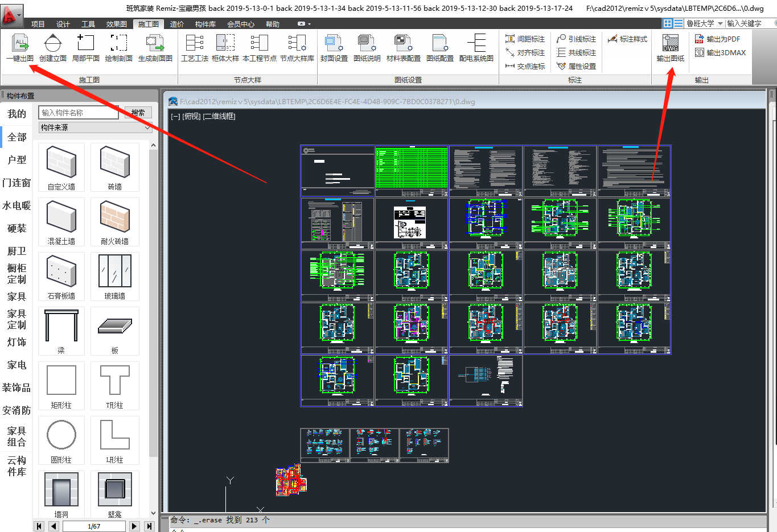This screenshot has height=532, width=777.
Task: Click the 输出图纸 DWG export icon
Action: point(671,48)
